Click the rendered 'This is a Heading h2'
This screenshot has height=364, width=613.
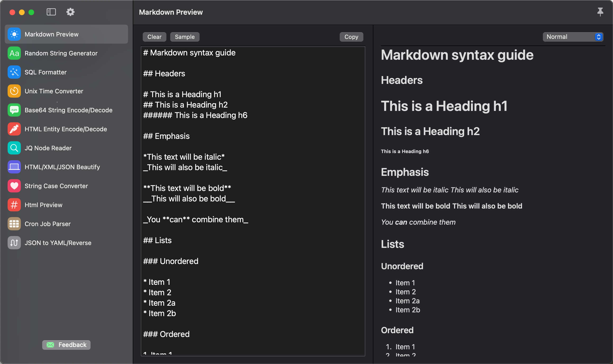coord(430,131)
